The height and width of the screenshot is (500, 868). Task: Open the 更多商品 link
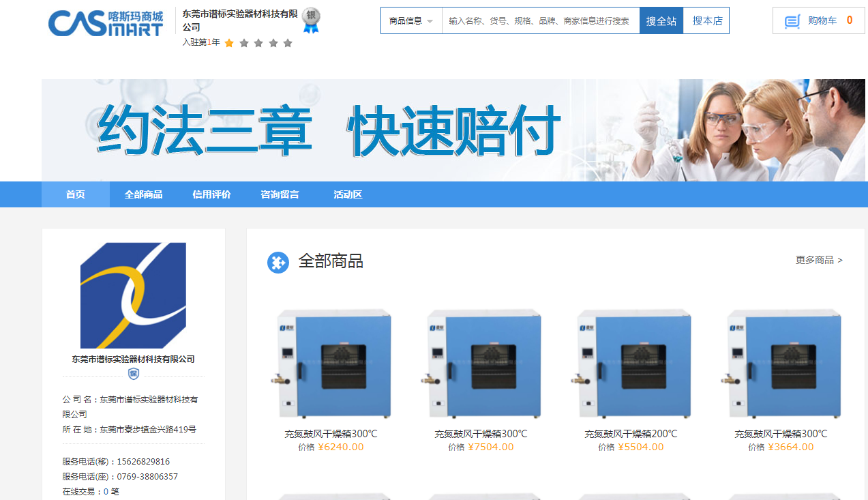pos(819,260)
